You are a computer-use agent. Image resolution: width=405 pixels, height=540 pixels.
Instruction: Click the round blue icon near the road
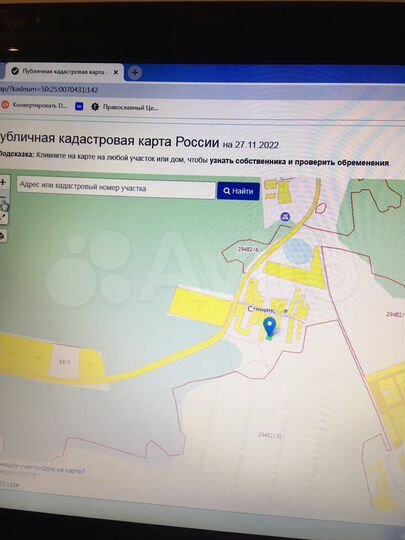click(x=285, y=217)
